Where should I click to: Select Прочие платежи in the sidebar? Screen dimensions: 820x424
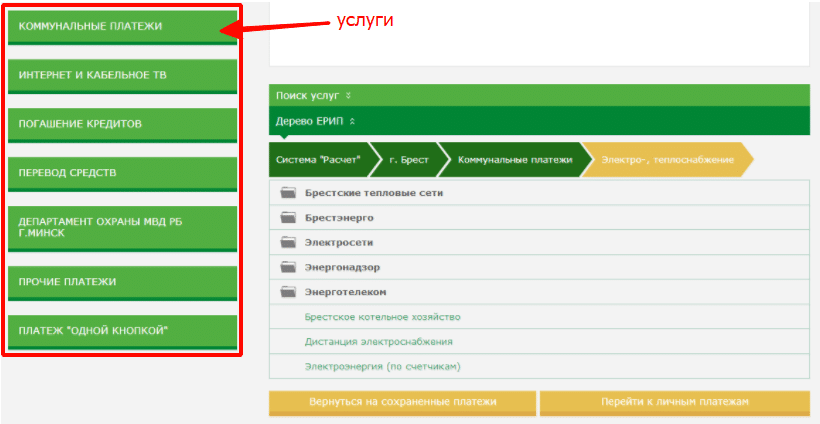click(x=122, y=283)
